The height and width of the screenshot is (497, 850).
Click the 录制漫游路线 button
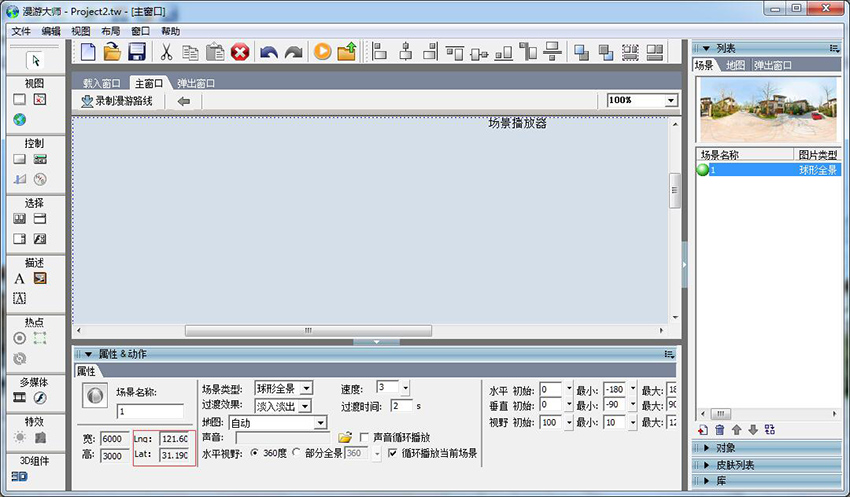pyautogui.click(x=117, y=101)
